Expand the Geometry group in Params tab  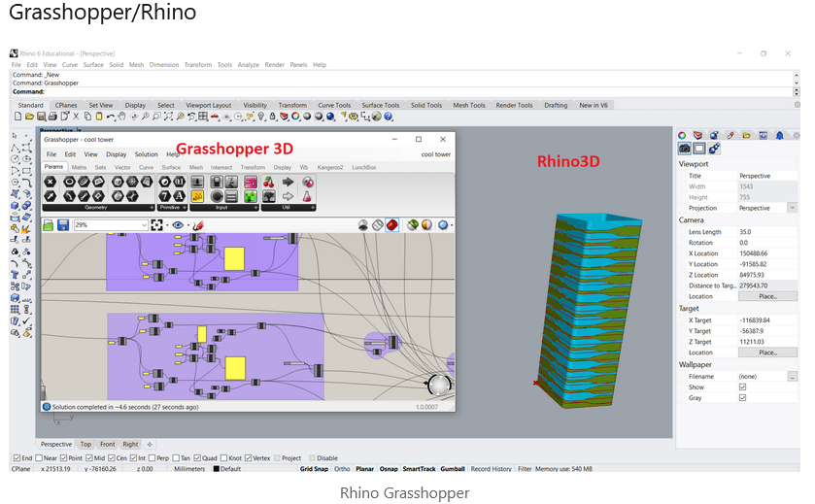(150, 208)
